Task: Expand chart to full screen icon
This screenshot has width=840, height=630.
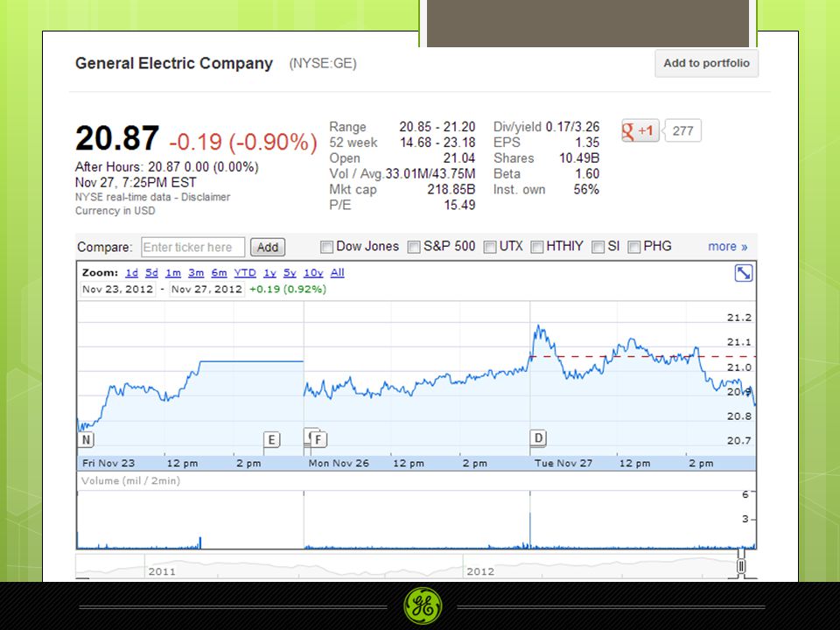Action: coord(743,273)
